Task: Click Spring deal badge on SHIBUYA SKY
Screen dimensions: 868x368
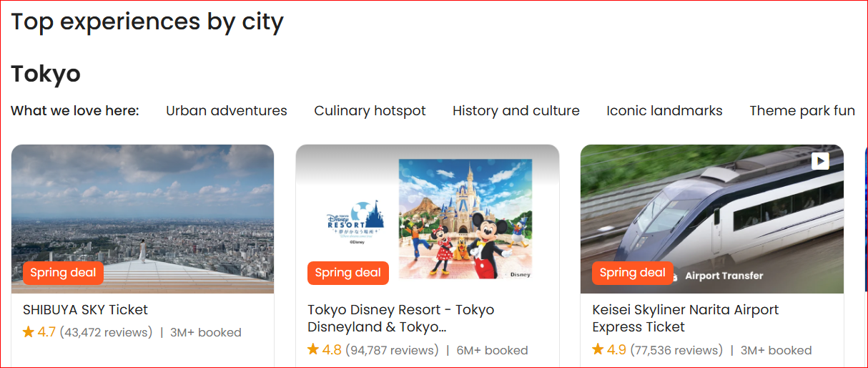Action: click(64, 273)
